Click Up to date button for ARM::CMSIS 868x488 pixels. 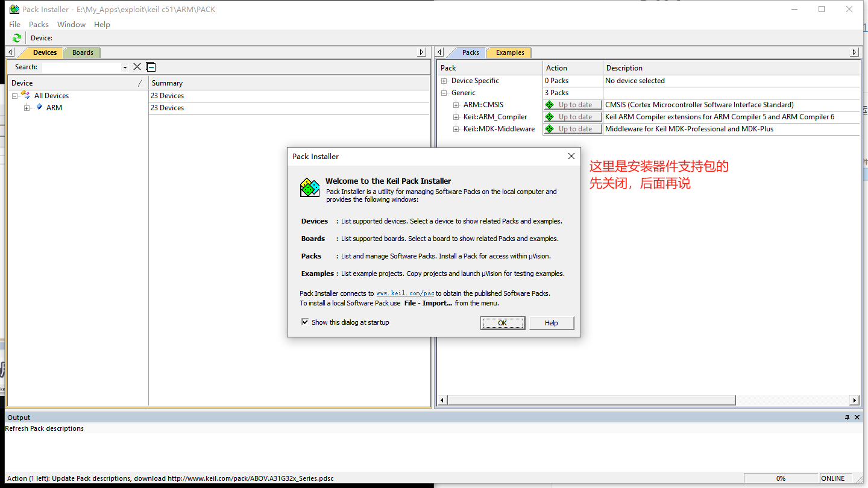[x=573, y=105]
